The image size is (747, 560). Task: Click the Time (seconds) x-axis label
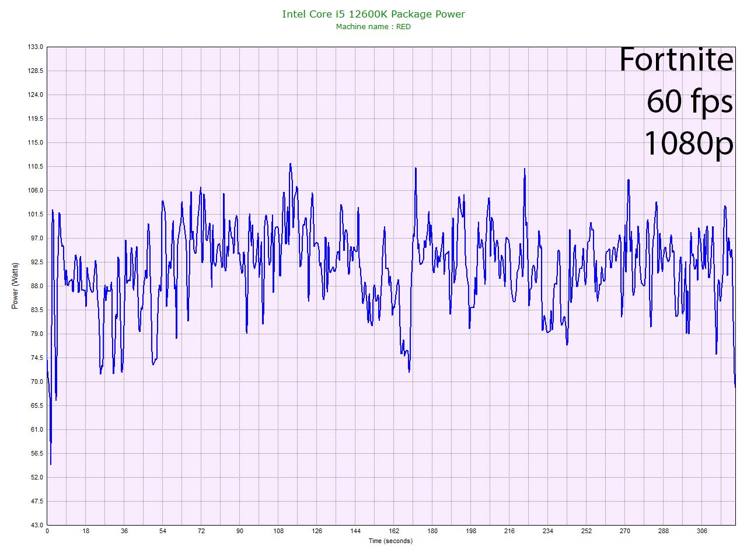pos(390,541)
